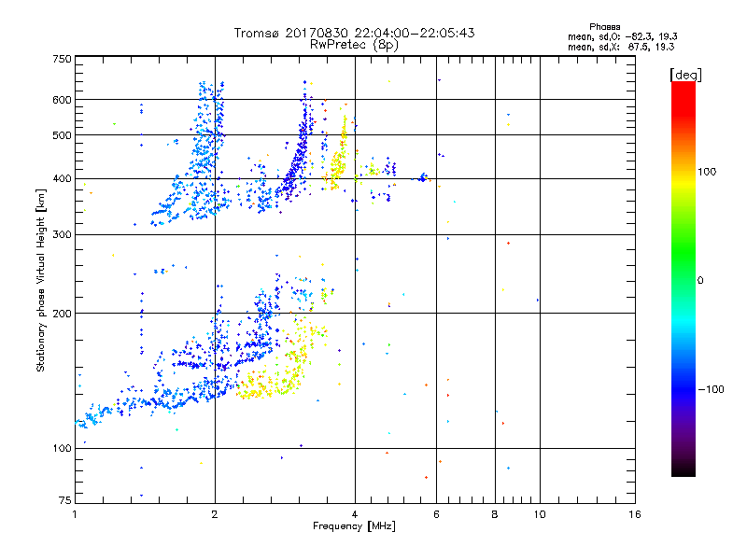The image size is (747, 560).
Task: Click y-axis tick label '750'
Action: pos(62,60)
